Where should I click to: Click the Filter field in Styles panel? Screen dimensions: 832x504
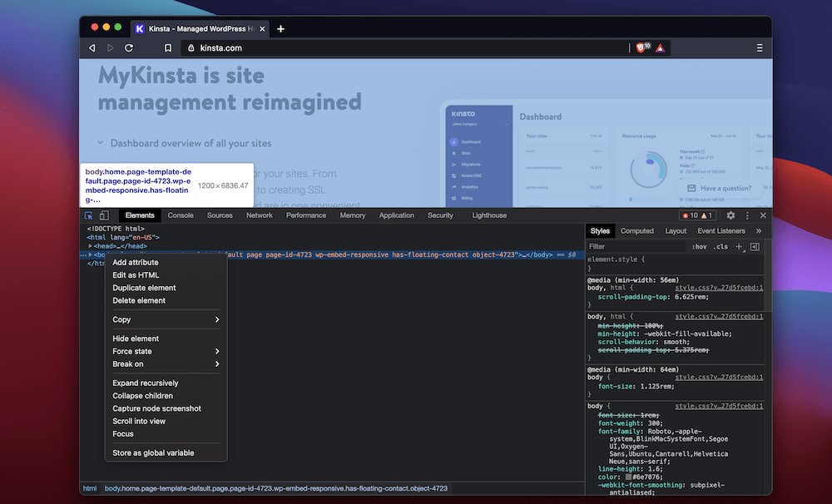(x=616, y=246)
